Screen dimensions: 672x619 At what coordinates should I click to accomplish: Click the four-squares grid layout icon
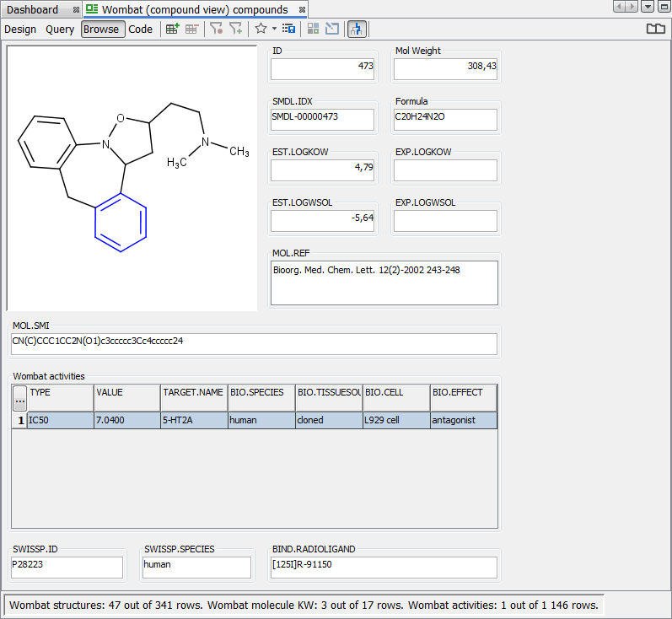(313, 29)
